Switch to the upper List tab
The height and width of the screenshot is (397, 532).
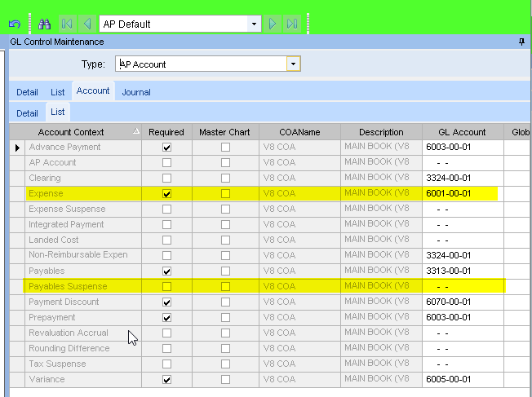pyautogui.click(x=58, y=92)
